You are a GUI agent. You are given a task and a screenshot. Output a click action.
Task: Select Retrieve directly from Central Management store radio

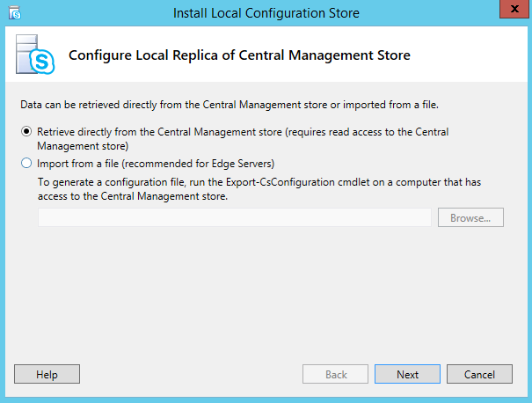point(26,131)
